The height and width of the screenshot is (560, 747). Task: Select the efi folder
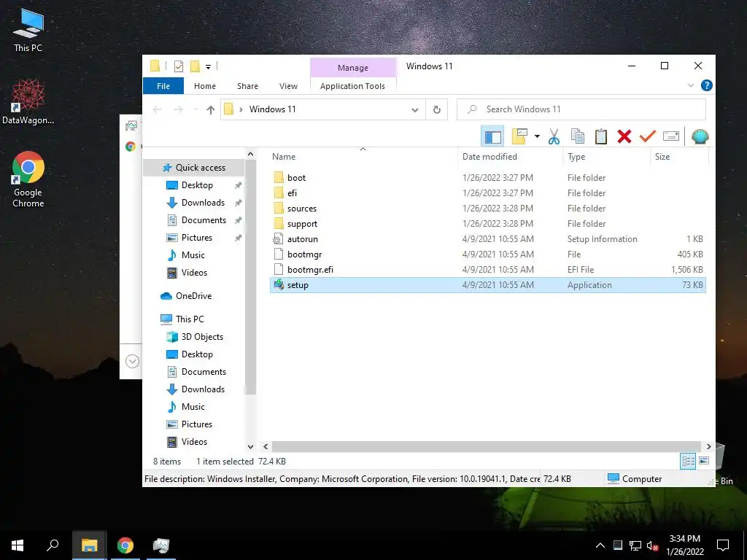click(x=487, y=192)
